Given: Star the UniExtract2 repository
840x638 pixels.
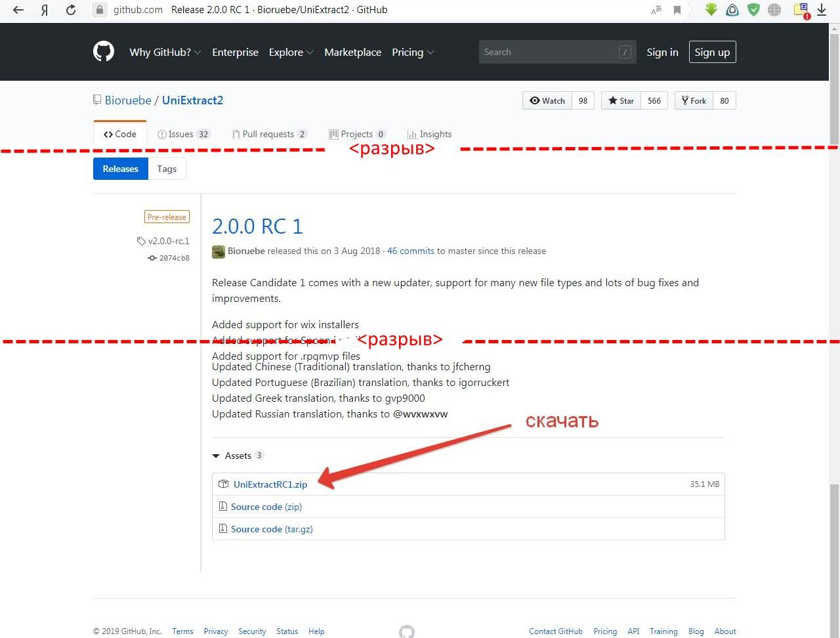Looking at the screenshot, I should click(621, 100).
